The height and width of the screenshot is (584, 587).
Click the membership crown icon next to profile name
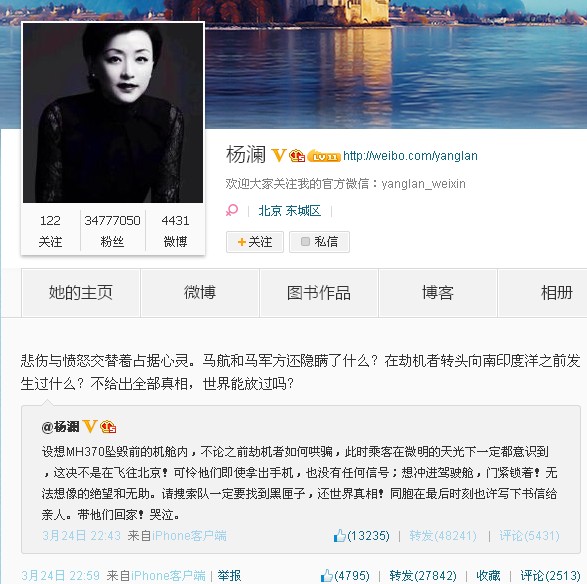(297, 155)
